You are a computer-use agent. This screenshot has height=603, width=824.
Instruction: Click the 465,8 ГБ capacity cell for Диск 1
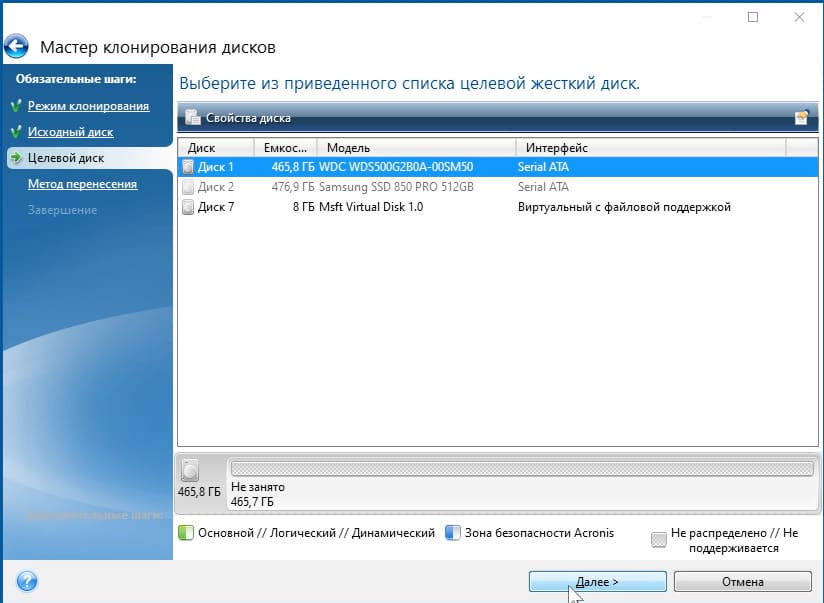pos(293,167)
